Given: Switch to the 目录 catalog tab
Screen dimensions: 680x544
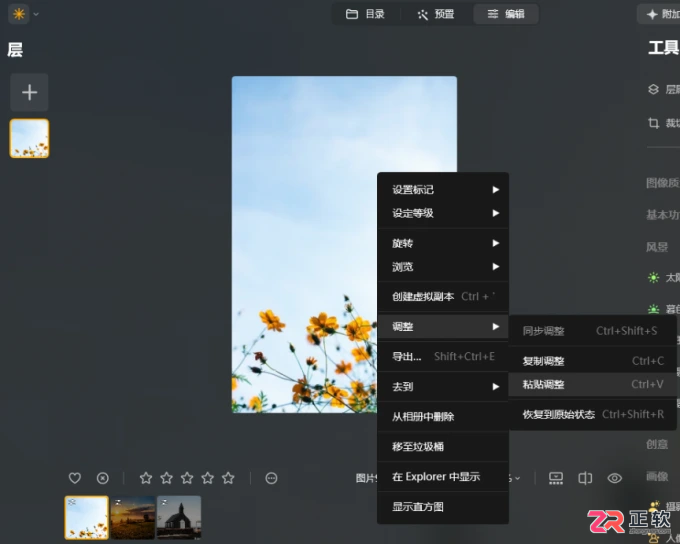Looking at the screenshot, I should coord(365,14).
